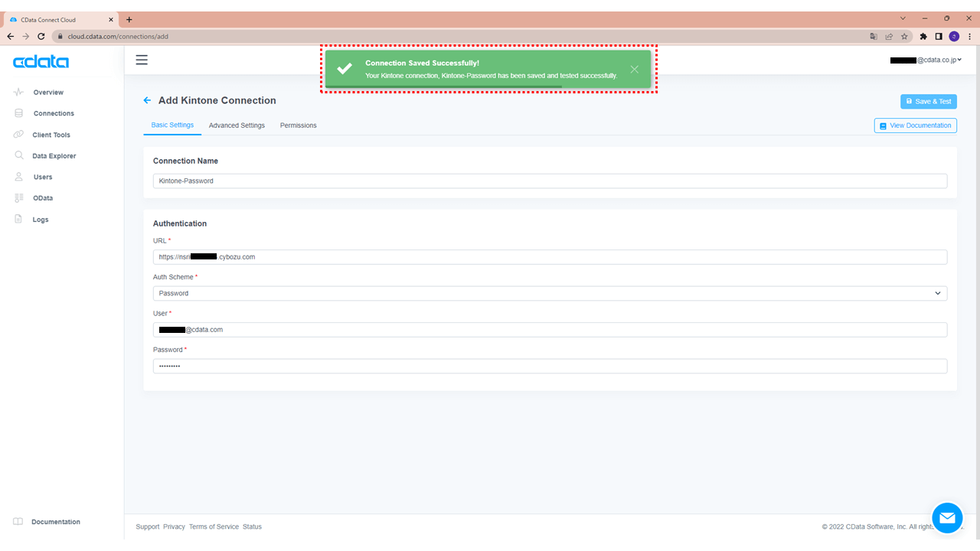980x551 pixels.
Task: Open a new browser tab
Action: point(129,19)
